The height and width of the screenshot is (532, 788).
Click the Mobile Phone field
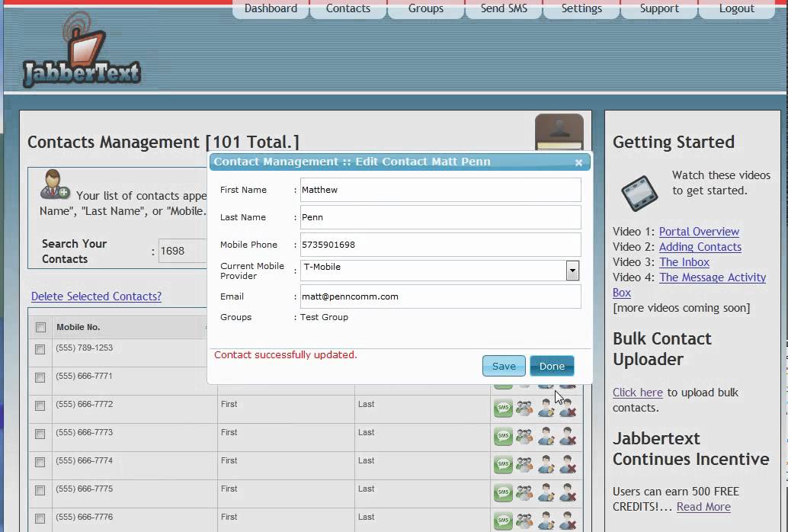pyautogui.click(x=440, y=245)
